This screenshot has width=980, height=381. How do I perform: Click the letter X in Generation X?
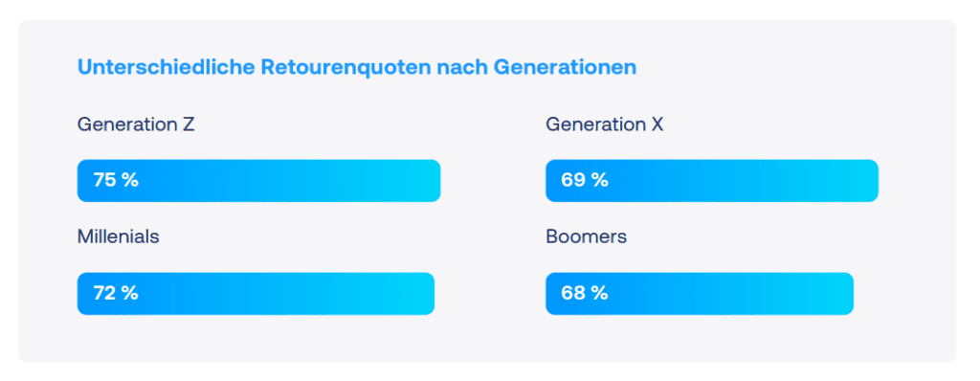pos(657,124)
